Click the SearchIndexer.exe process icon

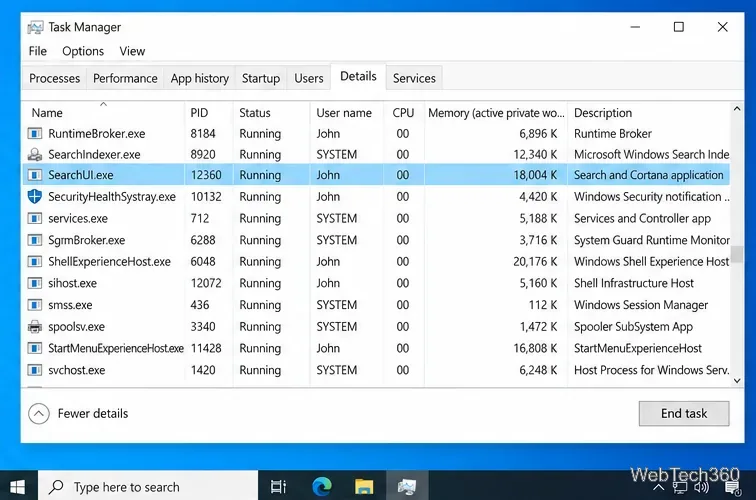[35, 154]
